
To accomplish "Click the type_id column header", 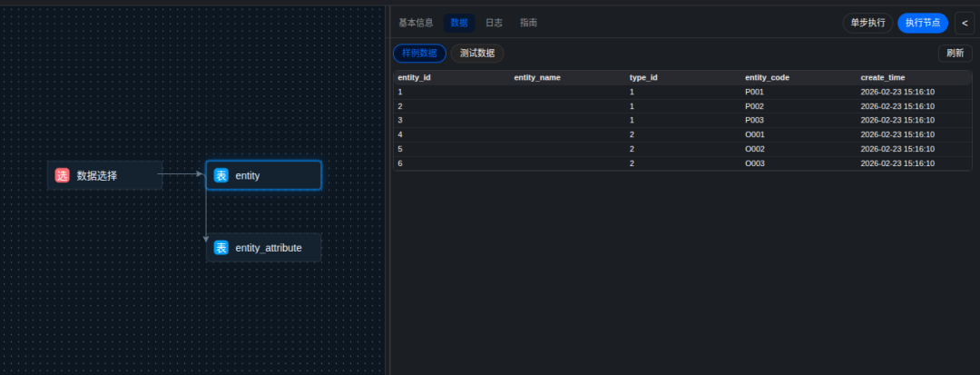I will 643,77.
